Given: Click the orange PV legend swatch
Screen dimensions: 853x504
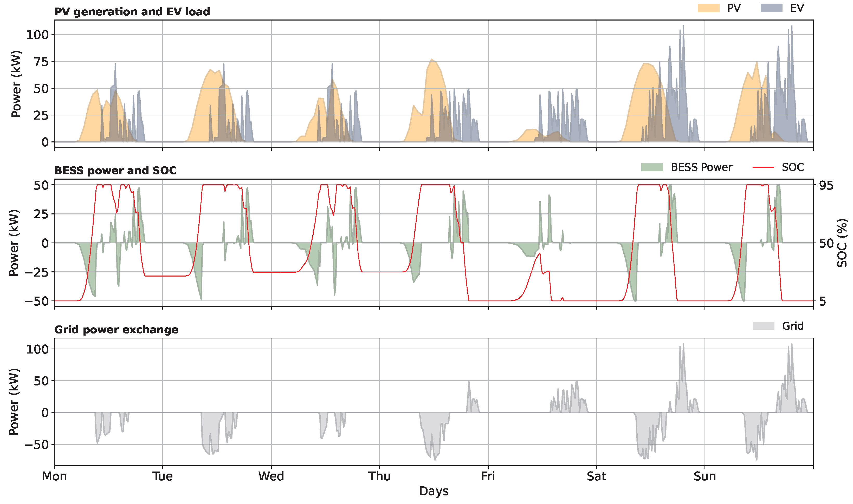Looking at the screenshot, I should (x=708, y=8).
